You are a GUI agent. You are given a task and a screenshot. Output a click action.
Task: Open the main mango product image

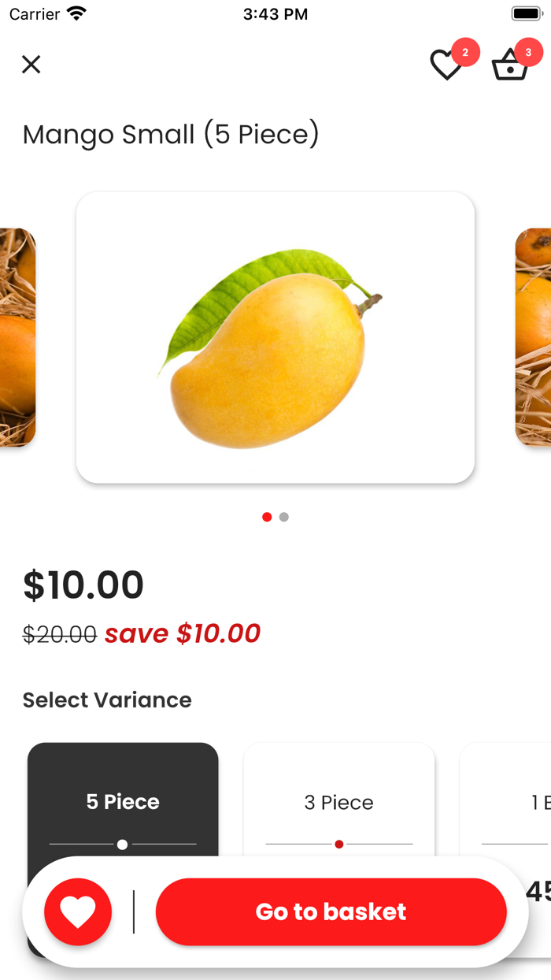tap(275, 337)
